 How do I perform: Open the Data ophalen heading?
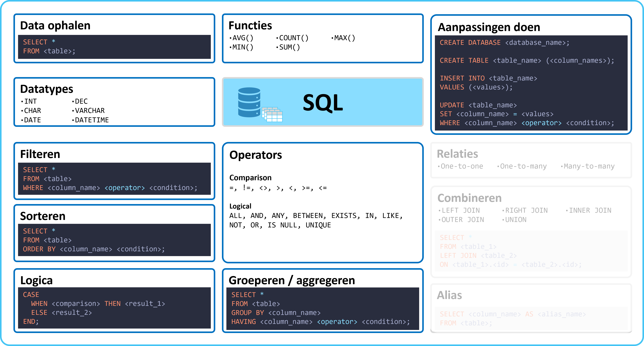coord(55,26)
